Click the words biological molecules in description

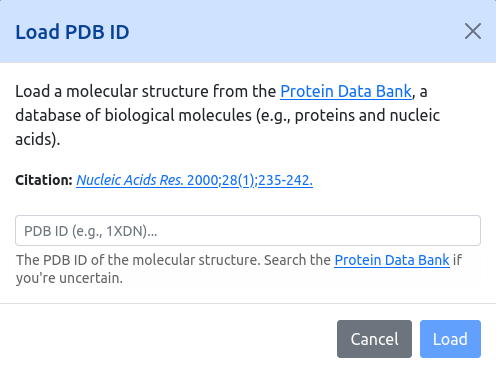[x=178, y=115]
